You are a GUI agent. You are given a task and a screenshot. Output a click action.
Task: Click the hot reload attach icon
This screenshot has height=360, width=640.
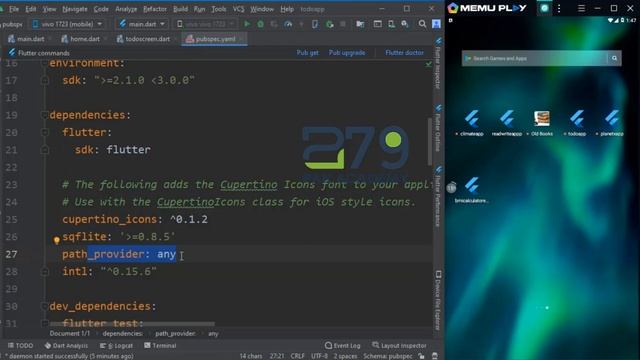tap(329, 24)
